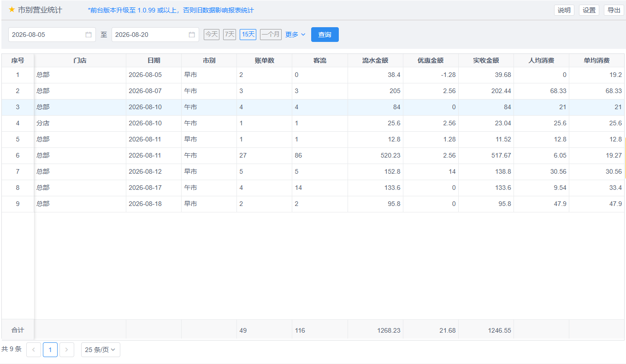Click the start date input 2026-08-05
This screenshot has height=364, width=626.
coord(52,35)
